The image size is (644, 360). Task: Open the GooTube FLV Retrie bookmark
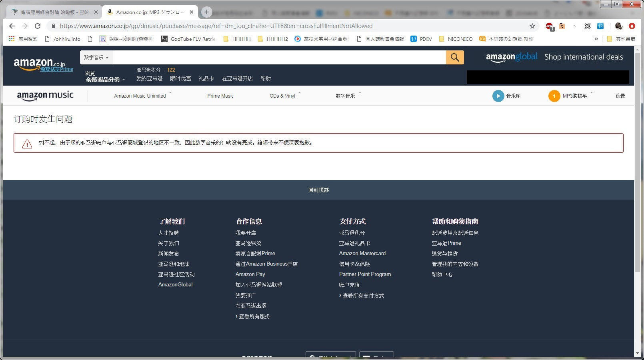(188, 39)
